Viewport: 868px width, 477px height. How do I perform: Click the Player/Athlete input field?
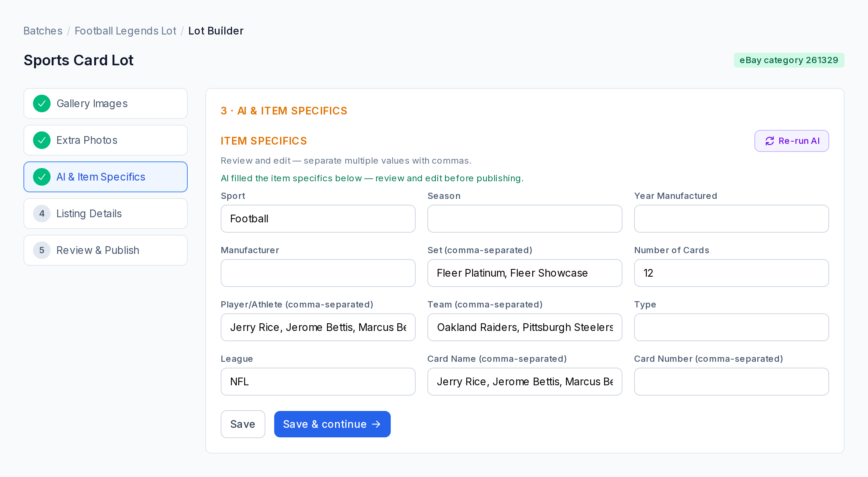pyautogui.click(x=318, y=327)
